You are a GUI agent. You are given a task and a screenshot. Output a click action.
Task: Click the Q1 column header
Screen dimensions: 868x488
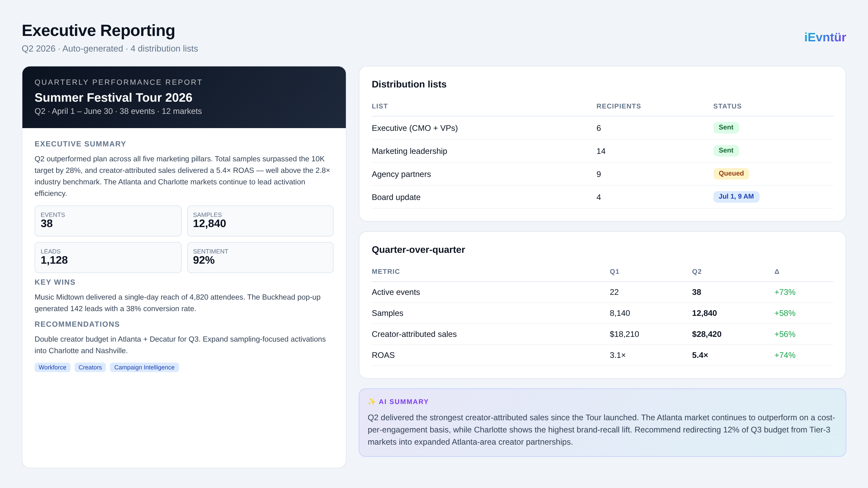[614, 272]
